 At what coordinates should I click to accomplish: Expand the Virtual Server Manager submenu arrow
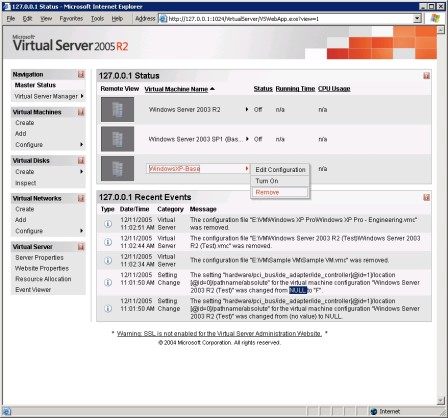(x=82, y=96)
